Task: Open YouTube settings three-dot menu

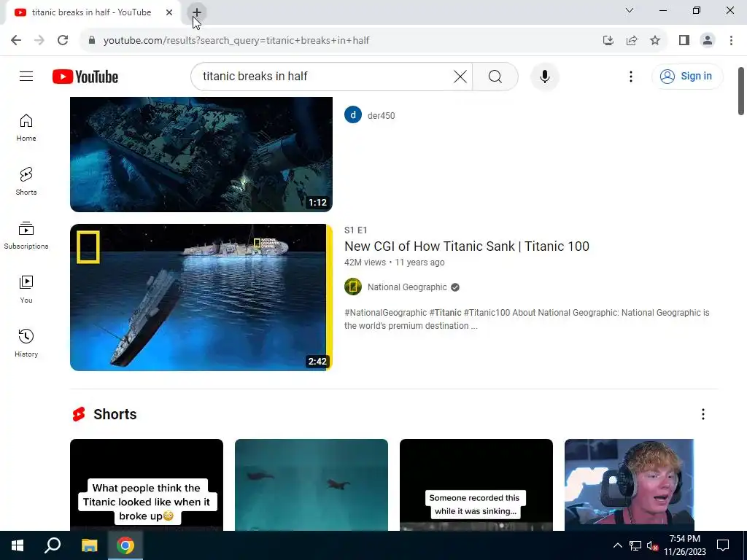Action: pyautogui.click(x=631, y=76)
